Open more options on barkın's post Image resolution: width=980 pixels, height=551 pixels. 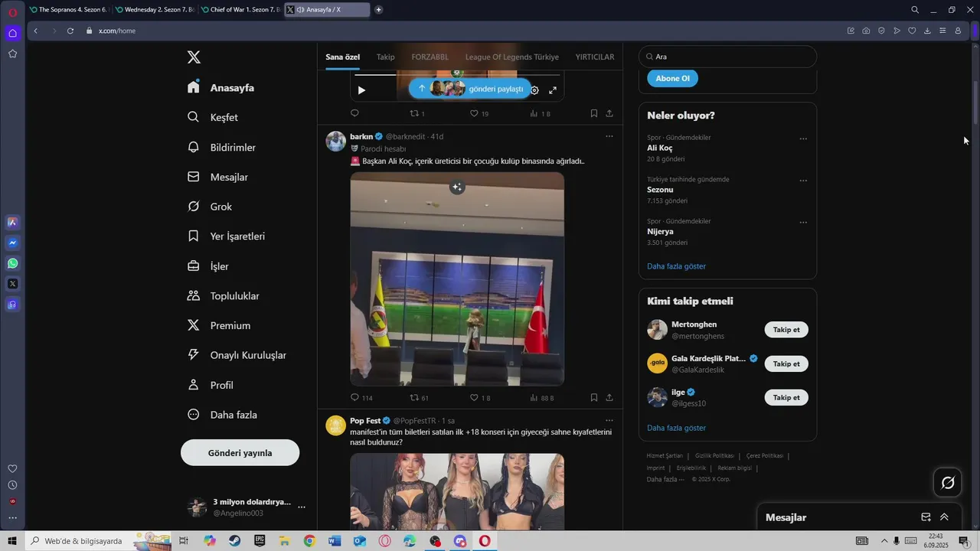[x=609, y=136]
